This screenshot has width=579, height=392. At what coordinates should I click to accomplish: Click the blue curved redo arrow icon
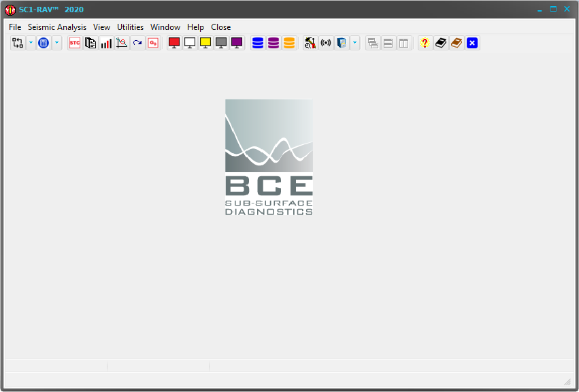(x=137, y=44)
